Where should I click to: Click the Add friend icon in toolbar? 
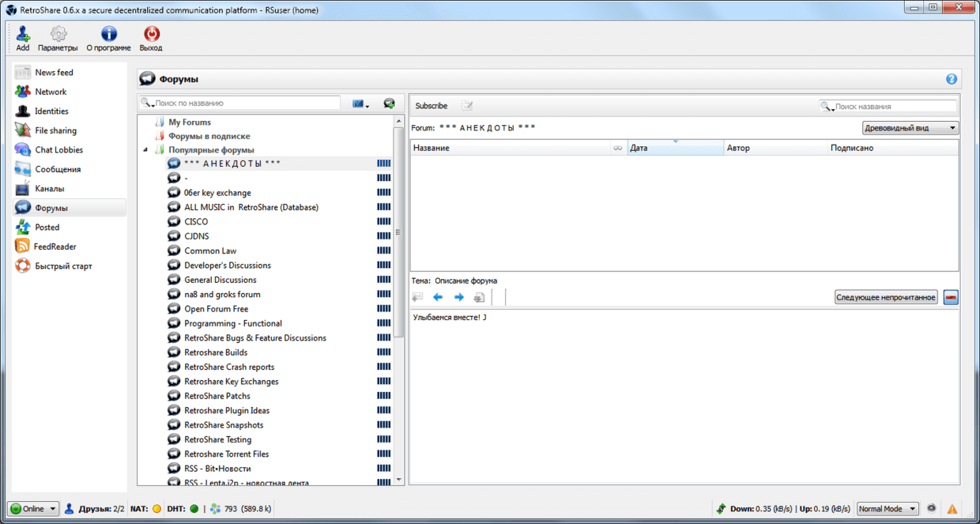click(23, 34)
